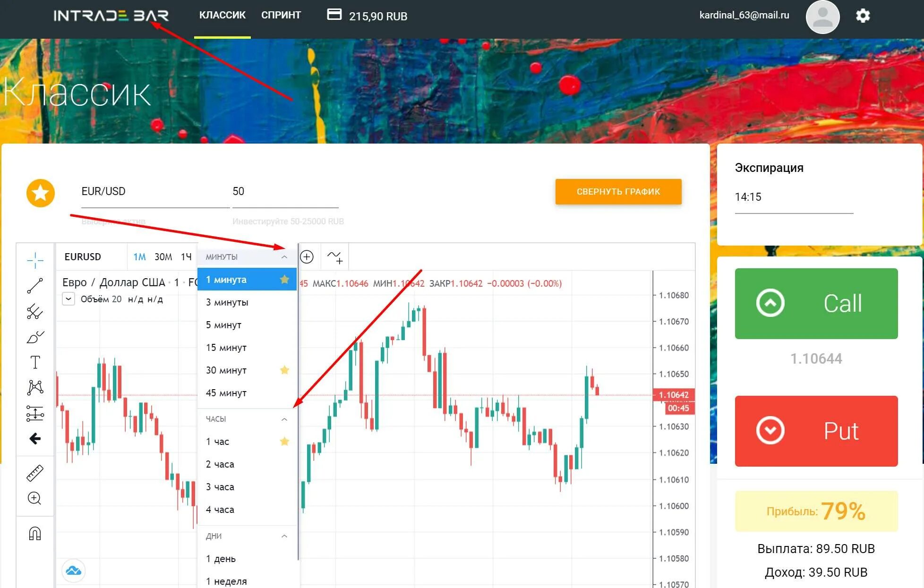Choose the text annotation tool
The height and width of the screenshot is (588, 924).
(x=35, y=362)
